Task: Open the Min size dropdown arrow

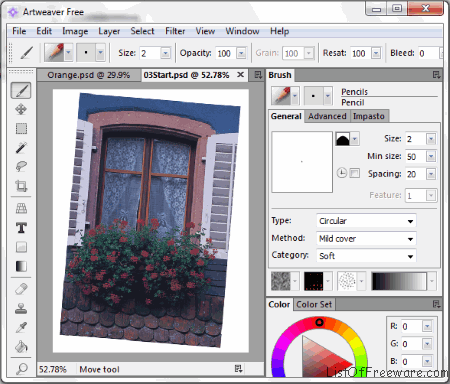Action: coord(431,156)
